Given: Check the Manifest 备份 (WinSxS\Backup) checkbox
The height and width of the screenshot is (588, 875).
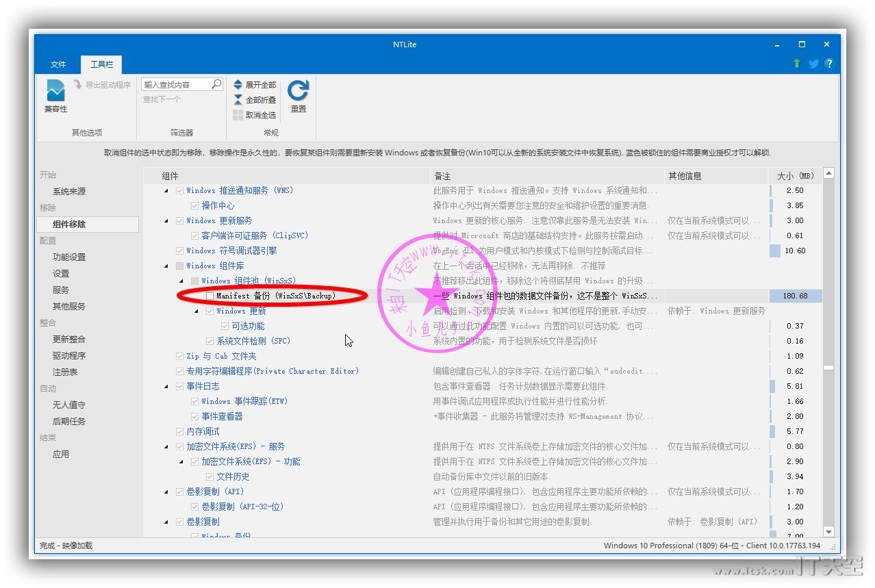Looking at the screenshot, I should (210, 296).
